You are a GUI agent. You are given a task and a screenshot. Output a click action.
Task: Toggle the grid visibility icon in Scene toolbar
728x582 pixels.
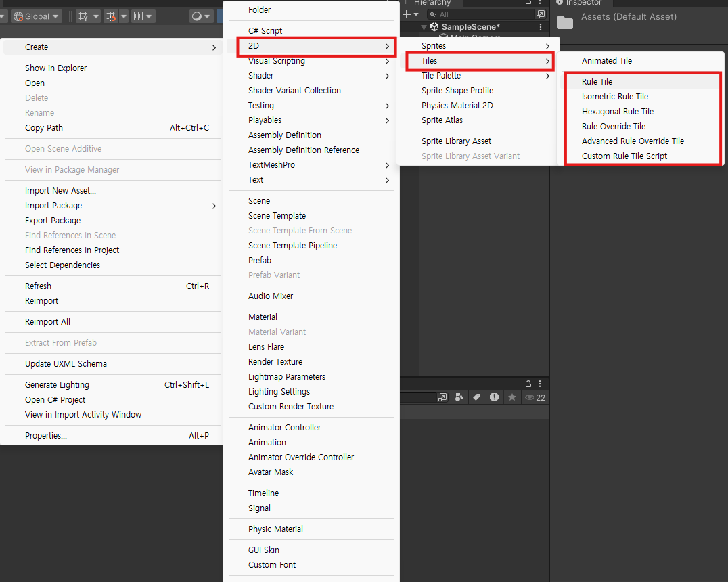(x=83, y=17)
